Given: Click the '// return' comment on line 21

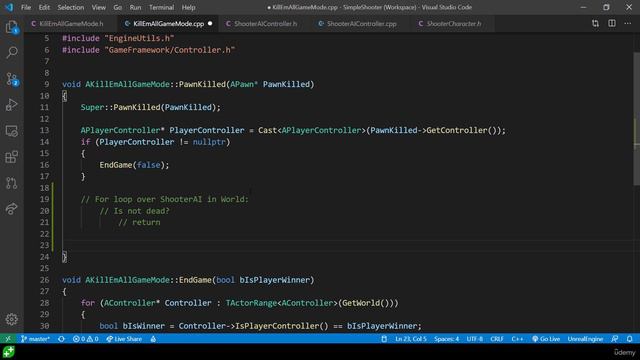Looking at the screenshot, I should [139, 222].
